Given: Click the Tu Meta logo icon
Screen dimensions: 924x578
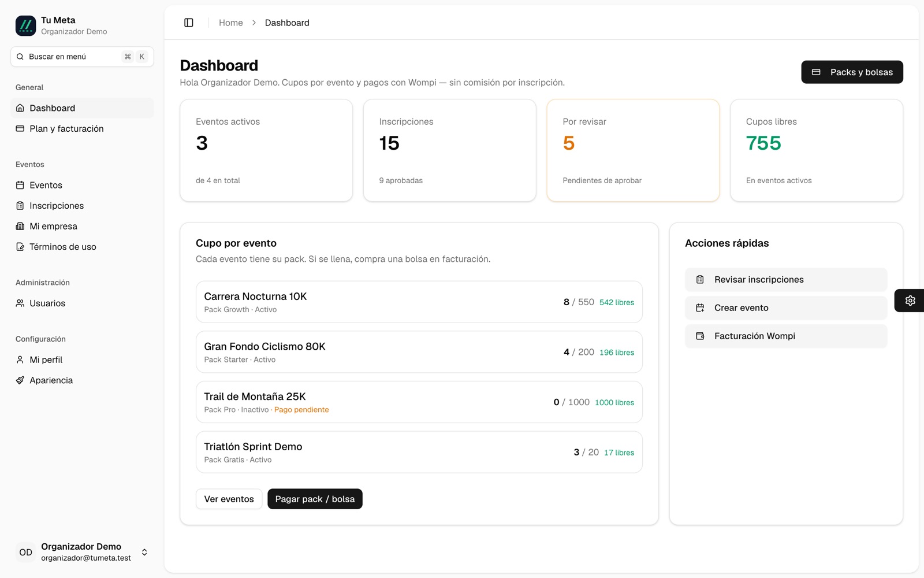Looking at the screenshot, I should click(25, 25).
